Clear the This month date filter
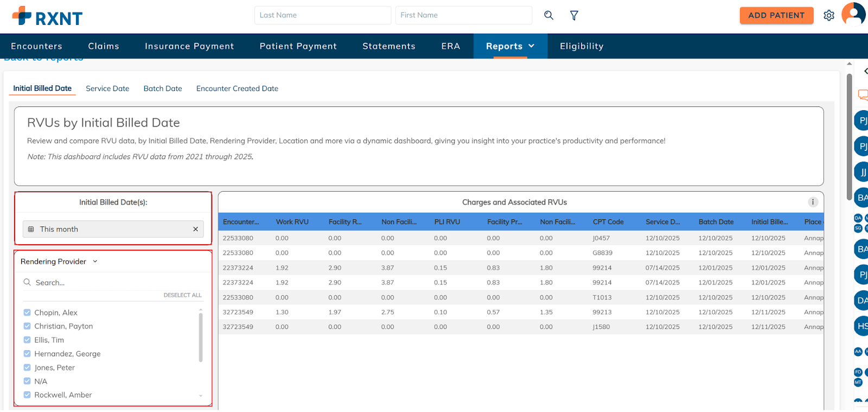Viewport: 868px width, 412px height. tap(195, 229)
